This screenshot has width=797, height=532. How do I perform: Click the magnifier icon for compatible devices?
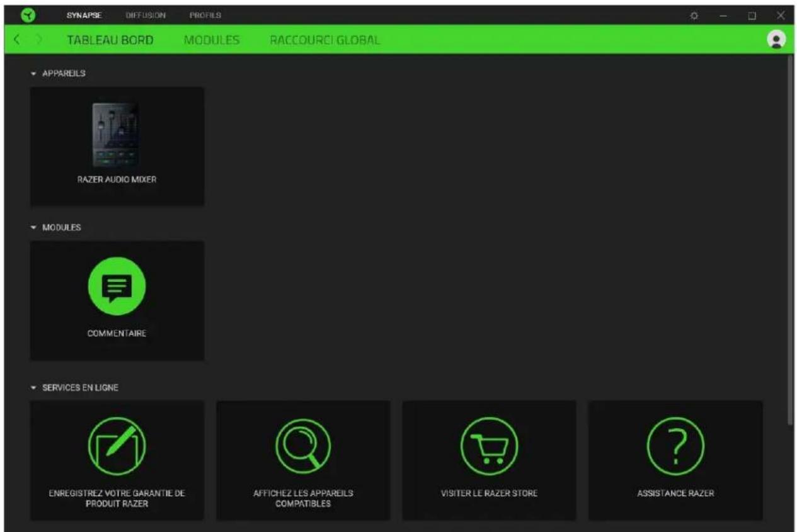point(303,446)
